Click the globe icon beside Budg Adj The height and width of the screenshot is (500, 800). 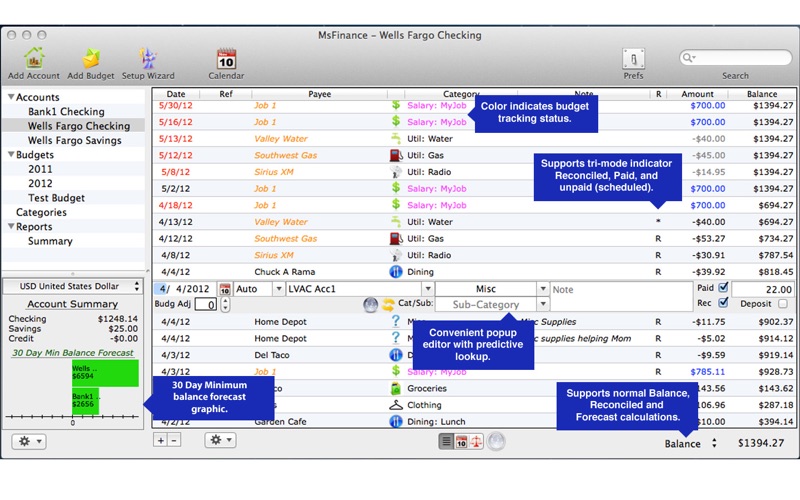(x=370, y=305)
